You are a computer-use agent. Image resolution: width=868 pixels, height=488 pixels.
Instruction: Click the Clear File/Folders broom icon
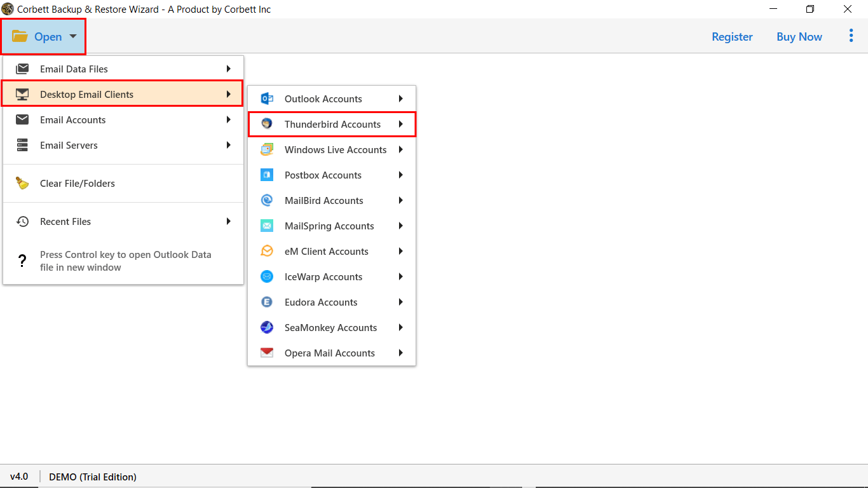(x=22, y=183)
